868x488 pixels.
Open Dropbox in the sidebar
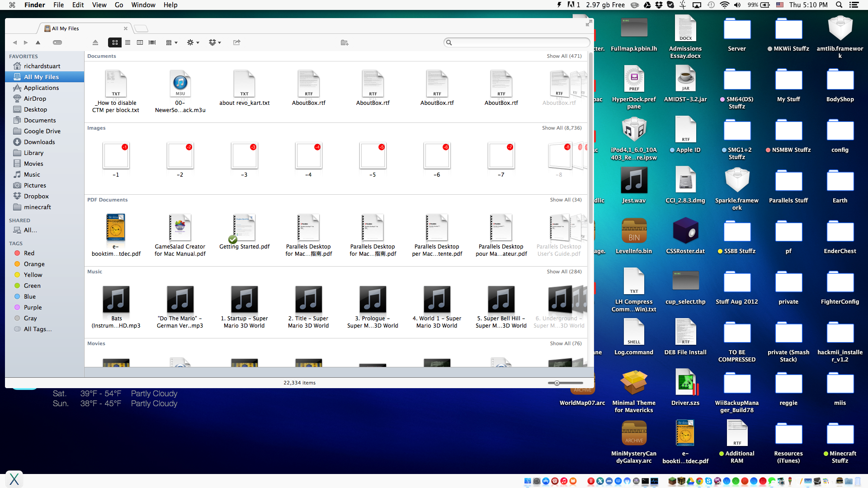point(36,196)
